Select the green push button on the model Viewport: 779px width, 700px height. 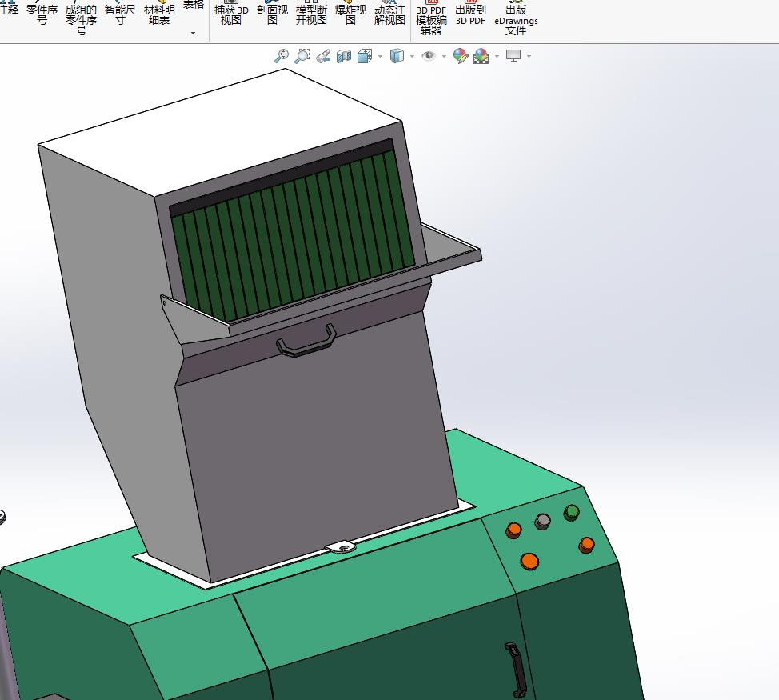[572, 513]
